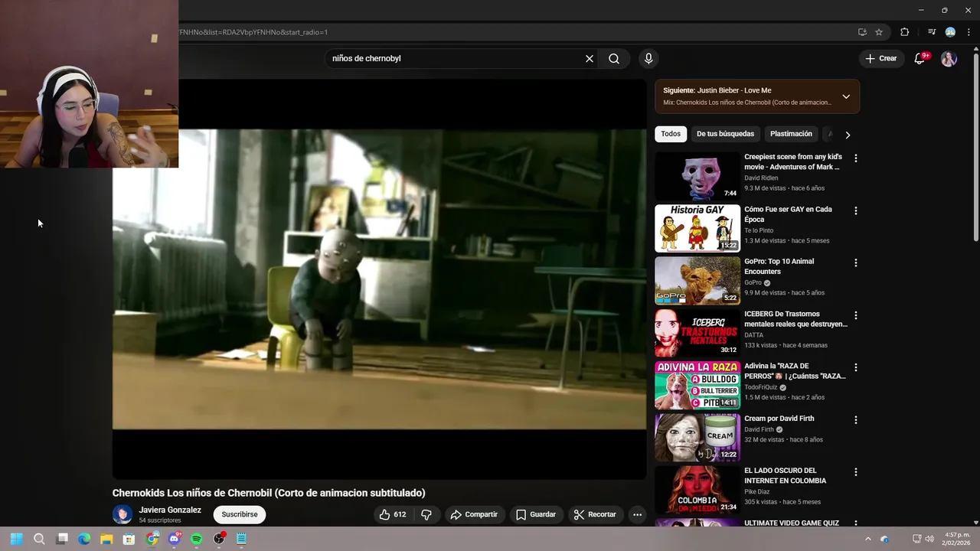
Task: Subscribe using Suscribirse button
Action: click(x=240, y=514)
